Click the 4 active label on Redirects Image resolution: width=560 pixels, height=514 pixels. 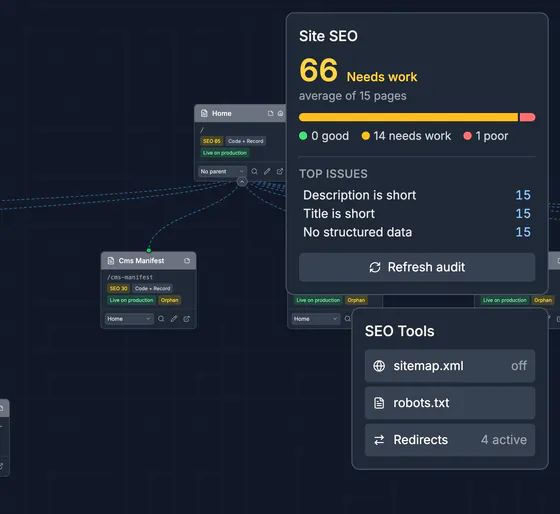point(504,440)
